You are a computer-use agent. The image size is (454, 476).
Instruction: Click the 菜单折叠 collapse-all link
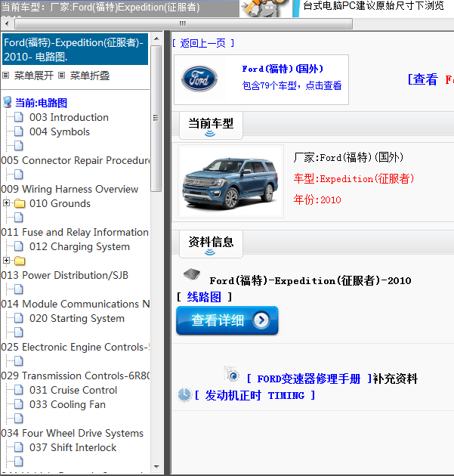click(90, 76)
